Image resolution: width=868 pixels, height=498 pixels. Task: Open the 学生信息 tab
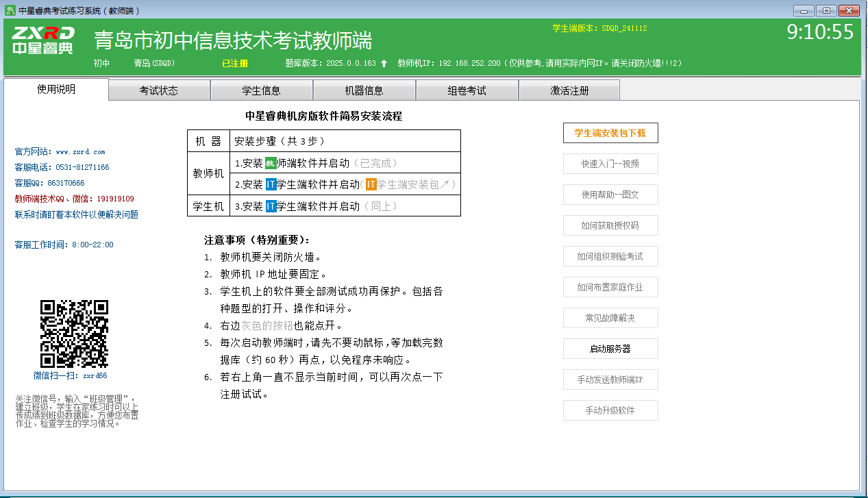(x=261, y=90)
